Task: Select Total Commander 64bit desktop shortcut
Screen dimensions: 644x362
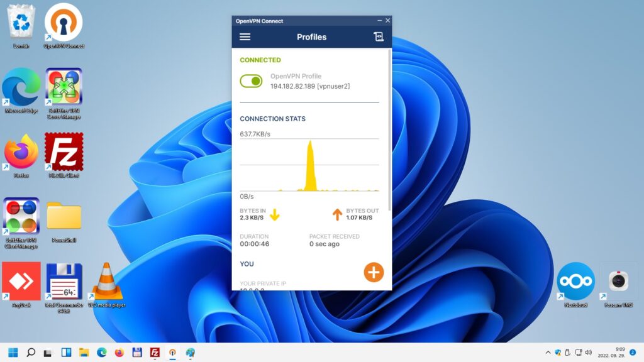Action: click(64, 288)
